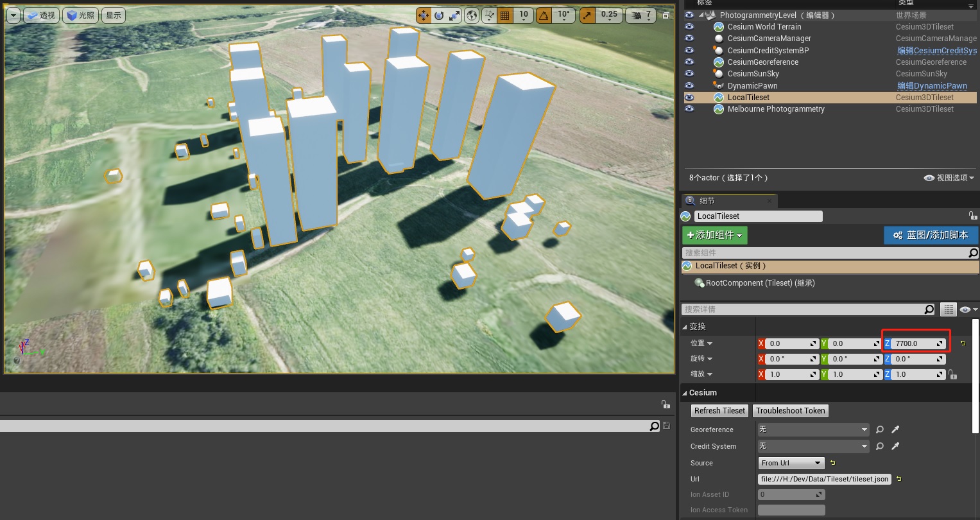This screenshot has height=520, width=980.
Task: Click 蓝图/添加脚本 button
Action: click(x=931, y=236)
